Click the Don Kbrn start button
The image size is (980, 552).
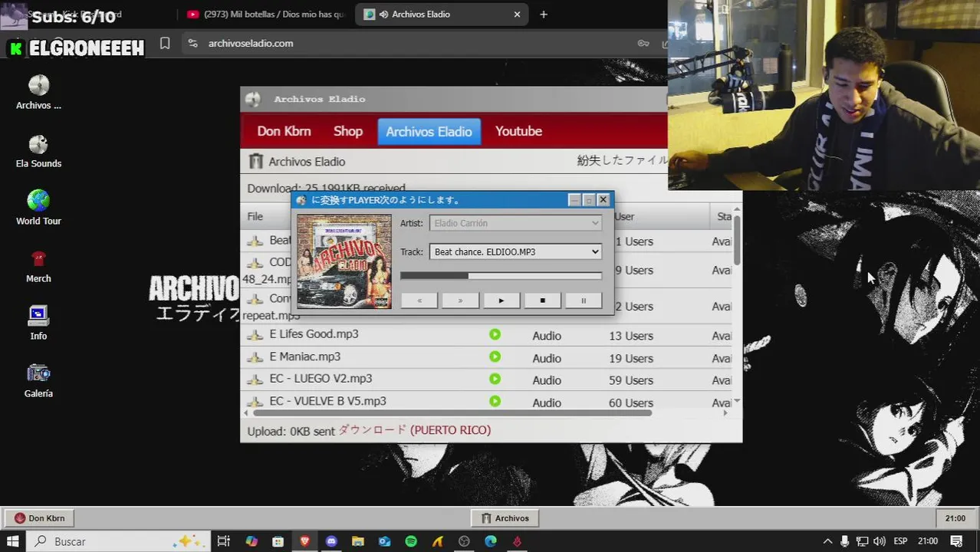click(40, 518)
